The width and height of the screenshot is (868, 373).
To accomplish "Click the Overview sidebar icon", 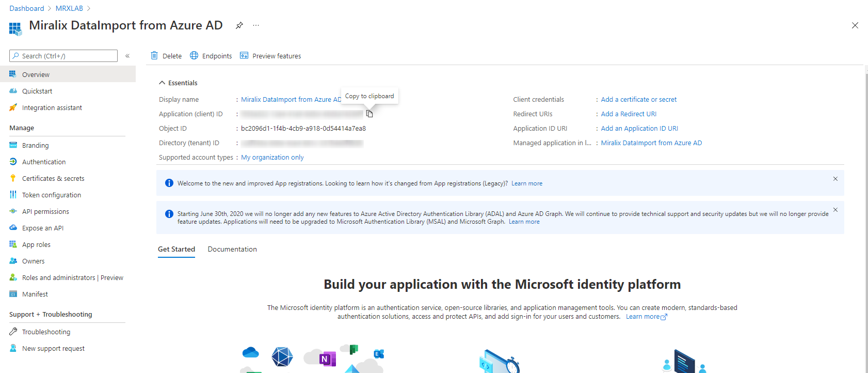I will tap(13, 74).
